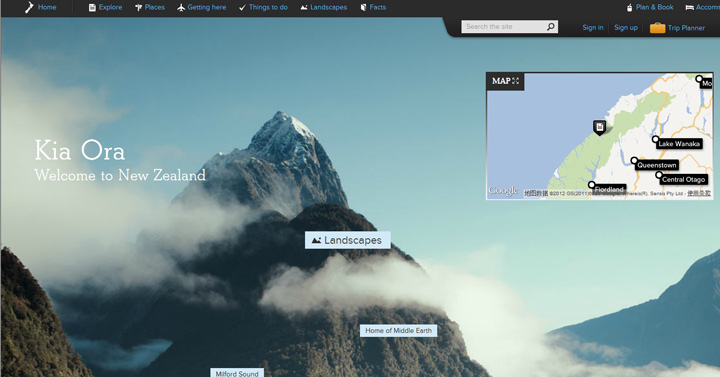Click the magnifier search icon
This screenshot has width=720, height=377.
(x=551, y=27)
